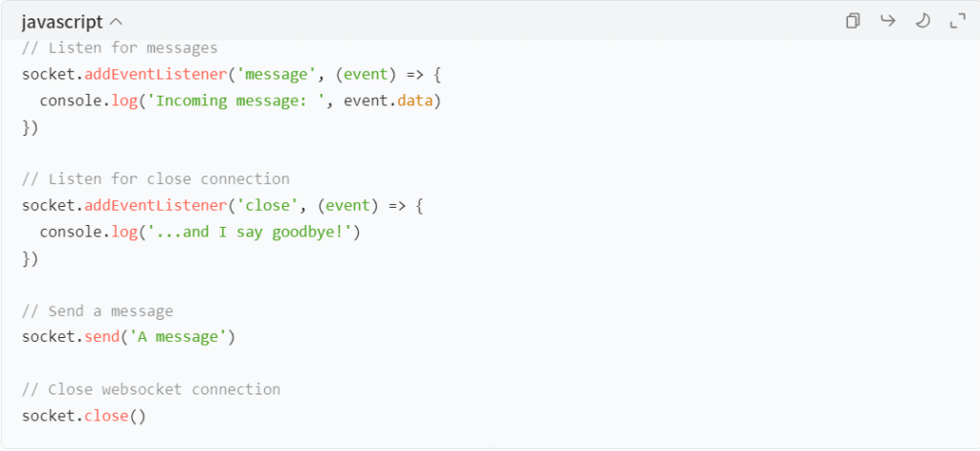Collapse the code block using the chevron
The image size is (980, 451).
[116, 23]
